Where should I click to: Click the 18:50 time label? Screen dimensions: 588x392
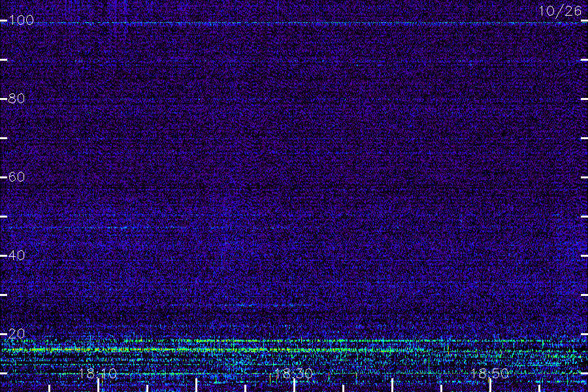point(490,374)
